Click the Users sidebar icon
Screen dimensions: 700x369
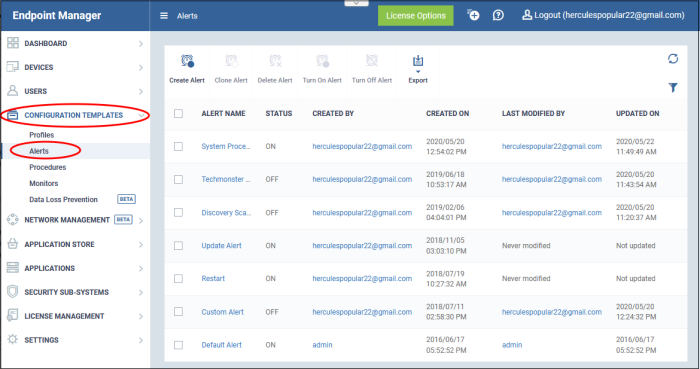13,91
